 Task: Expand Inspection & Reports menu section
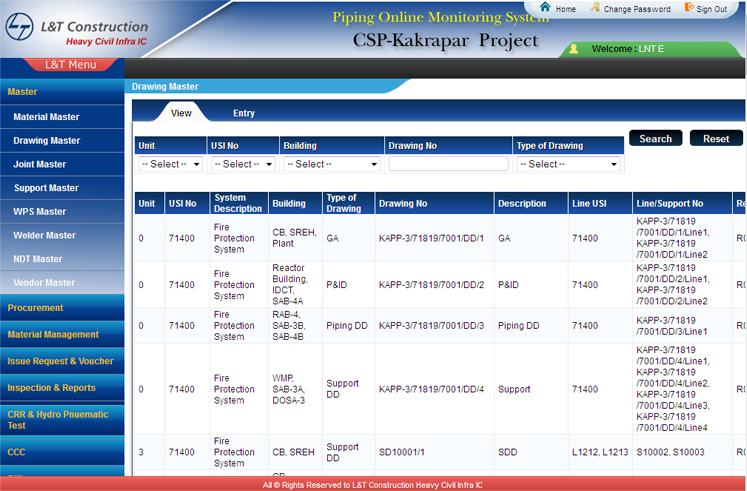(x=52, y=388)
